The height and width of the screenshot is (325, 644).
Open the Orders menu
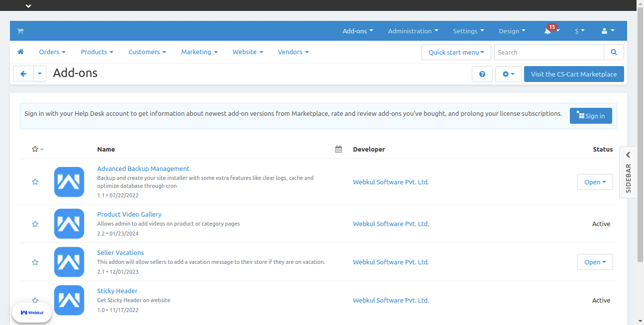coord(52,52)
